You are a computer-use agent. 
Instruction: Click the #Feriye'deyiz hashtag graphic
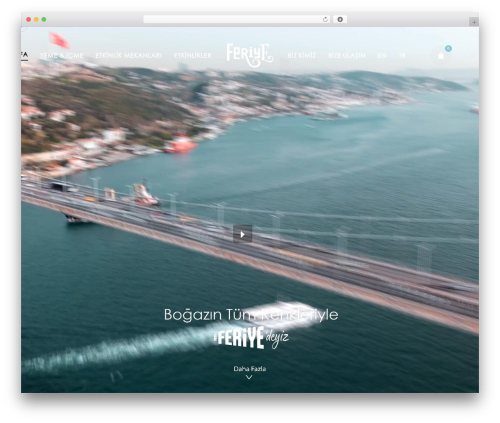tap(251, 338)
